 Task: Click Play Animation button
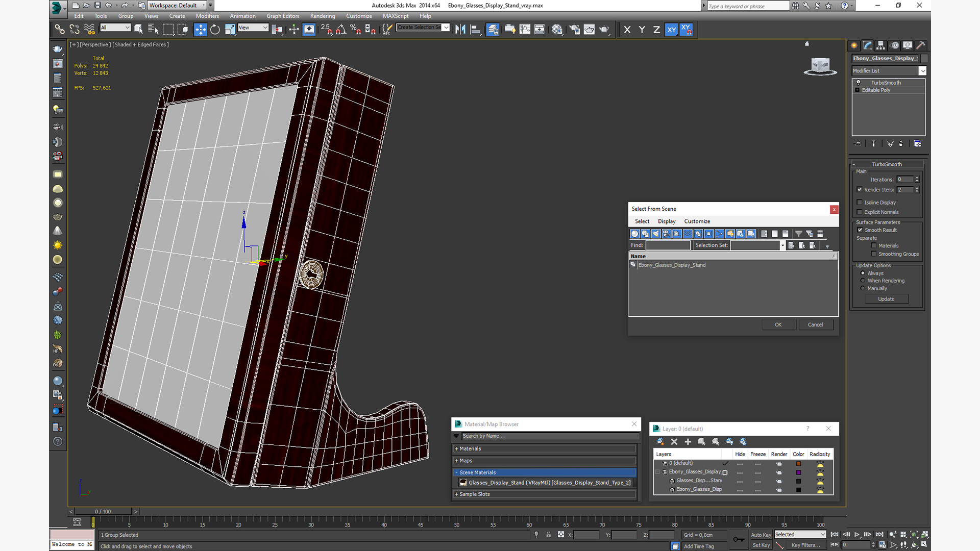coord(857,535)
